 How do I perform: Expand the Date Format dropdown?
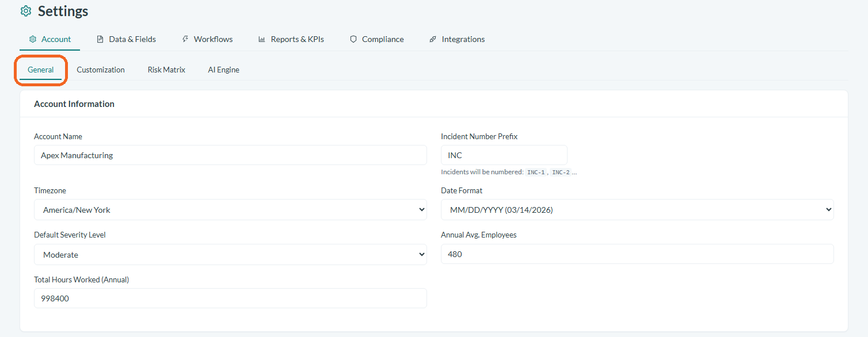[637, 210]
